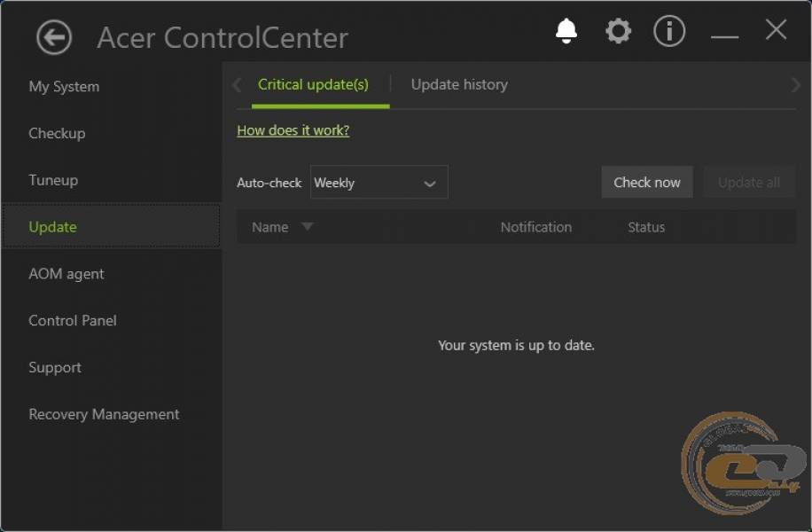Open Control Panel from the sidebar
The image size is (812, 532).
(73, 320)
